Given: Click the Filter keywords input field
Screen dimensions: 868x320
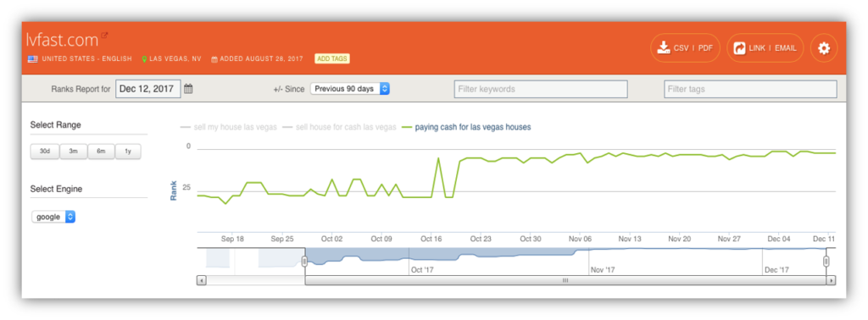Looking at the screenshot, I should (541, 89).
